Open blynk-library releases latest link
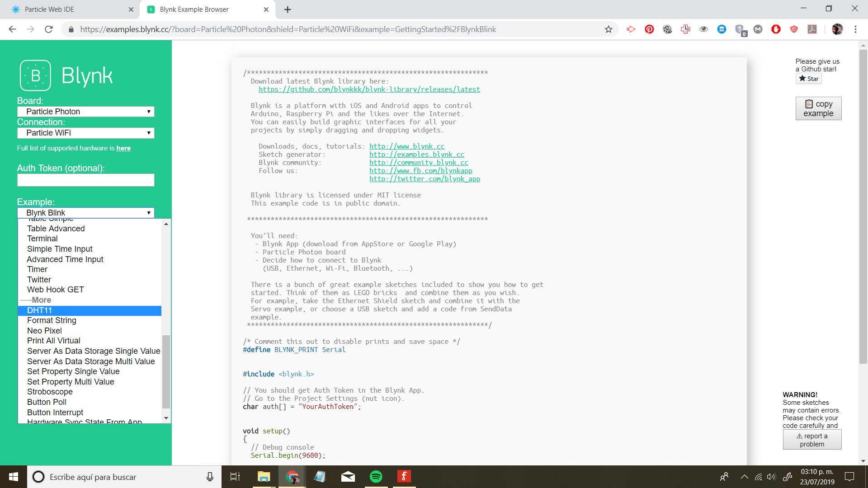868x488 pixels. coord(369,89)
